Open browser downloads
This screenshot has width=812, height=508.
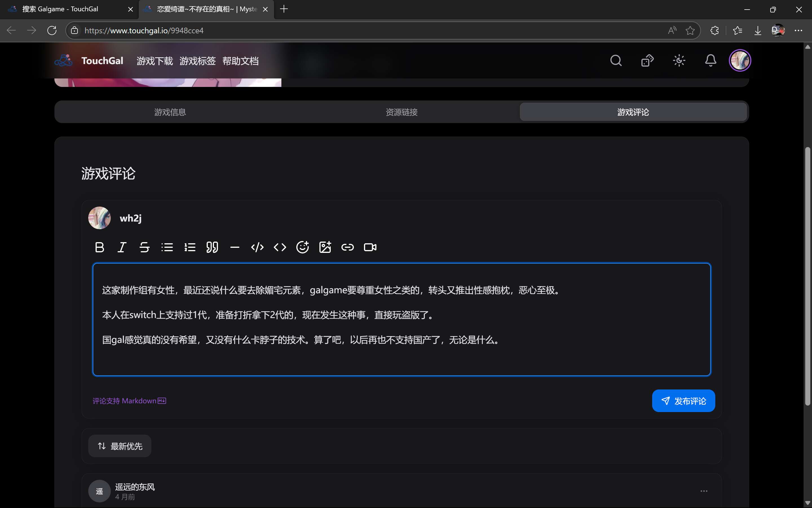tap(758, 30)
